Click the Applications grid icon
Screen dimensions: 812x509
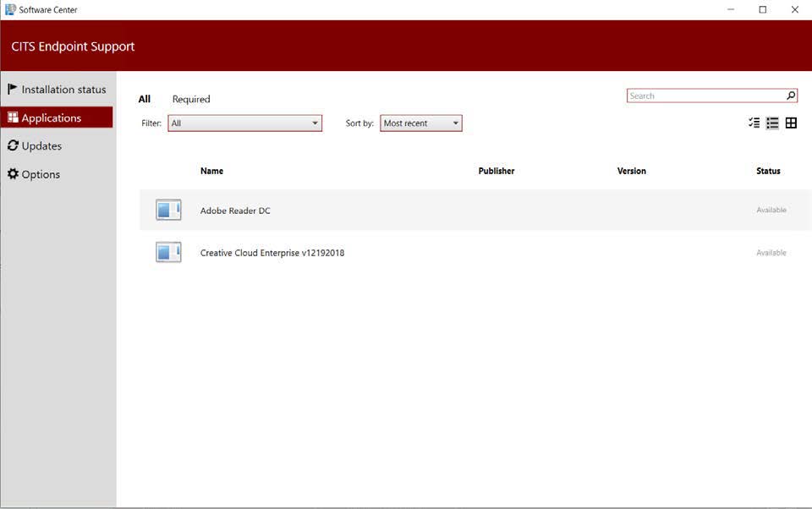tap(13, 118)
